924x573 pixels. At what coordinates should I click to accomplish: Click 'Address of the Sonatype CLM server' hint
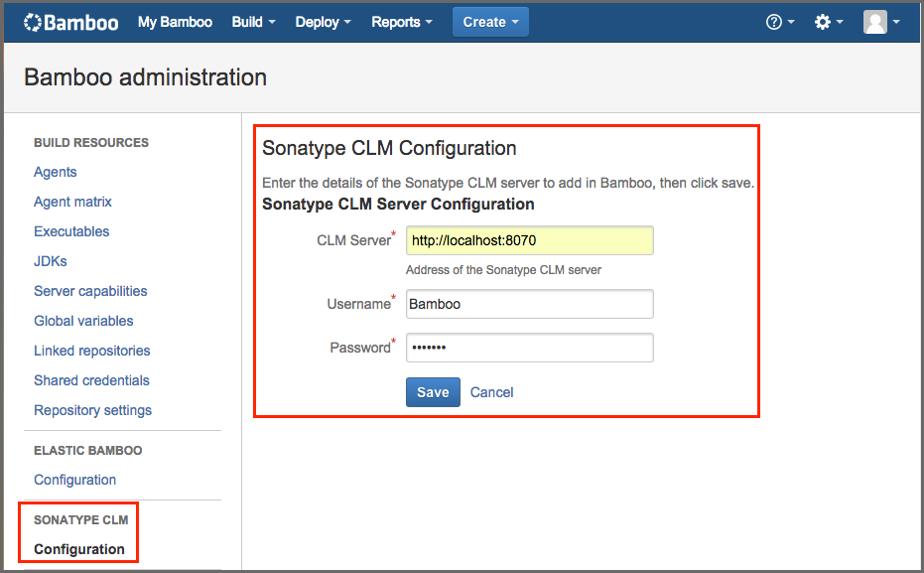coord(504,270)
